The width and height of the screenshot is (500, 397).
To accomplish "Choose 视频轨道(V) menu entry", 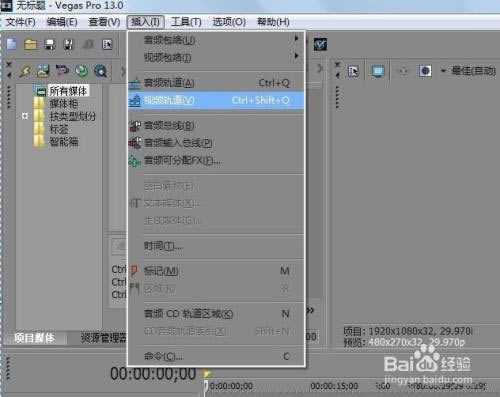I will (x=216, y=100).
